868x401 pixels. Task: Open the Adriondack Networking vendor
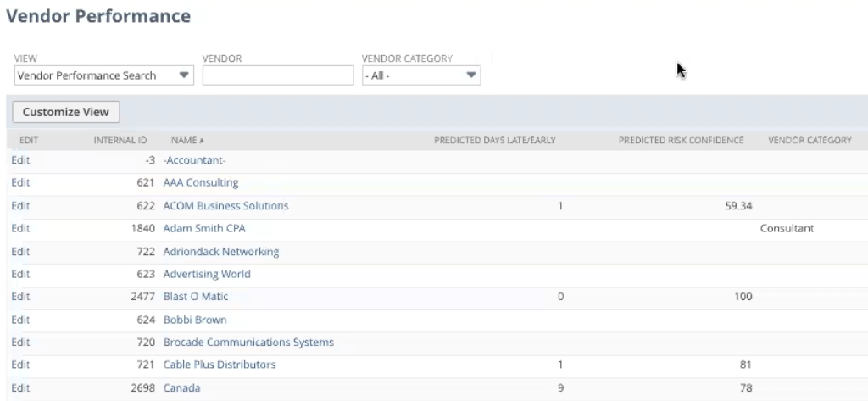(x=221, y=252)
